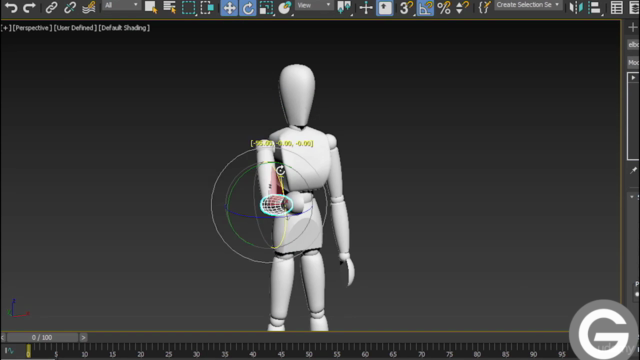The width and height of the screenshot is (640, 360).
Task: Select the Select and Link tool
Action: (x=51, y=7)
